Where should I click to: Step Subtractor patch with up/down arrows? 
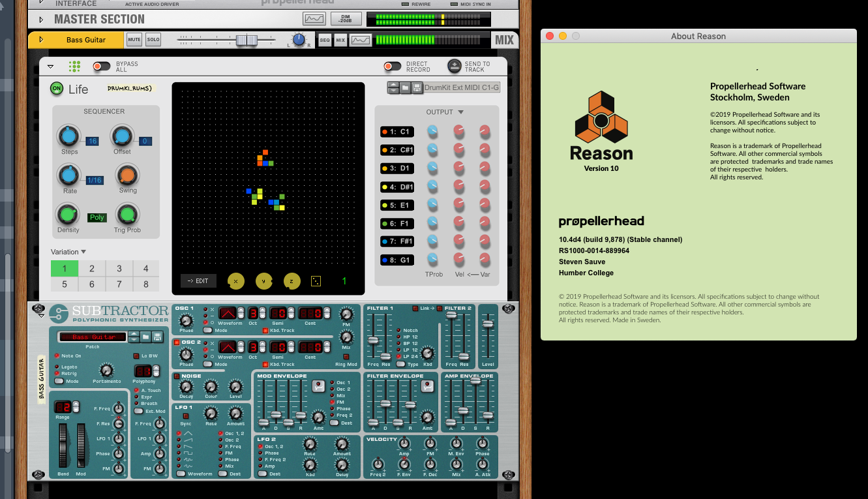(134, 337)
